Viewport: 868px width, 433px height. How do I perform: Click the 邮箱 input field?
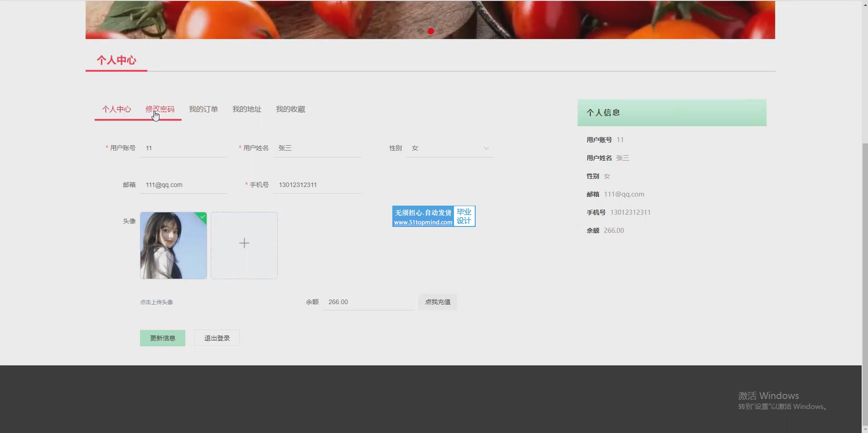click(184, 185)
